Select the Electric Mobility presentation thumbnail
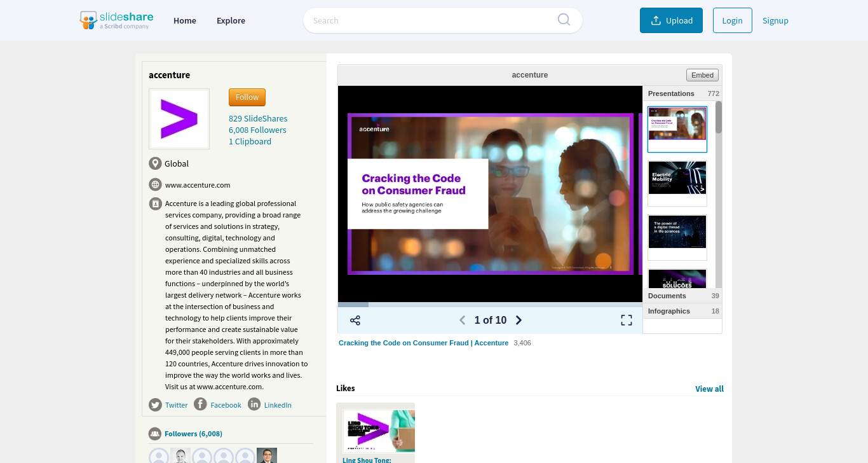Screen dimensions: 868x463 pyautogui.click(x=677, y=183)
